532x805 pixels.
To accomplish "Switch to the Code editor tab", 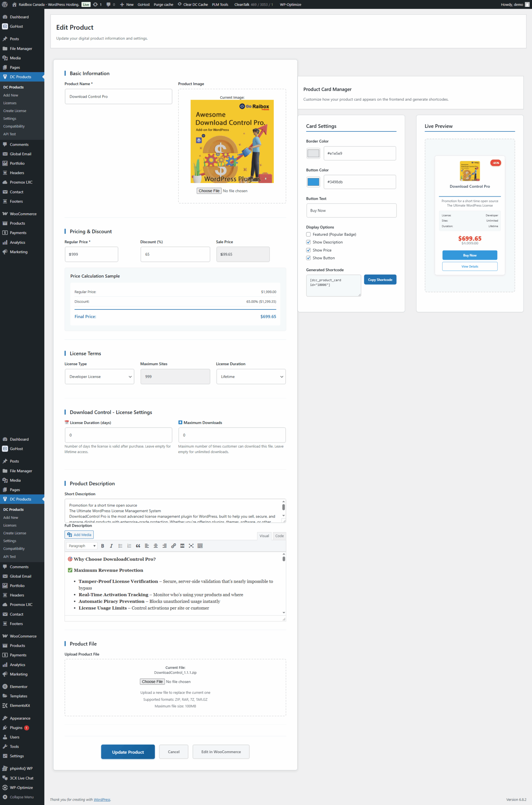I will (279, 536).
